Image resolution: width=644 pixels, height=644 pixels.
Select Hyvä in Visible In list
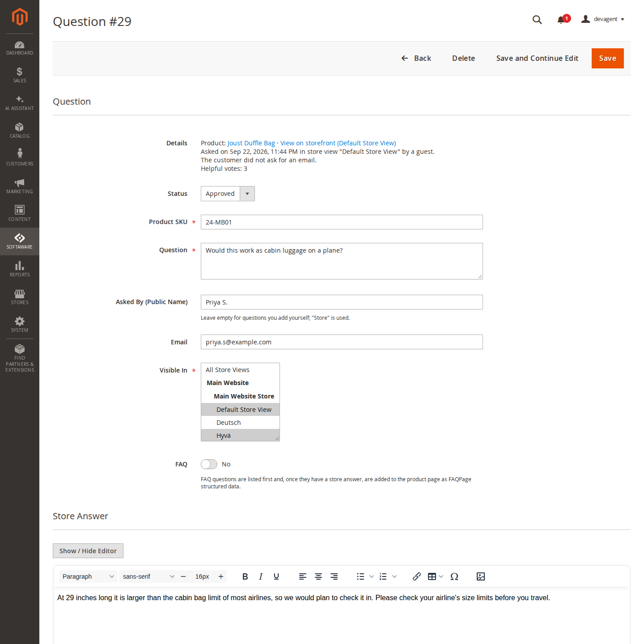pyautogui.click(x=240, y=435)
